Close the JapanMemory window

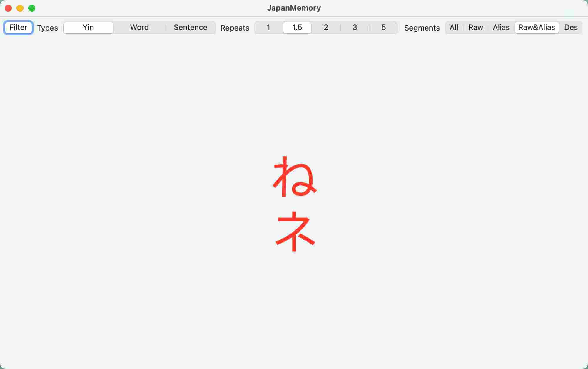click(x=8, y=8)
